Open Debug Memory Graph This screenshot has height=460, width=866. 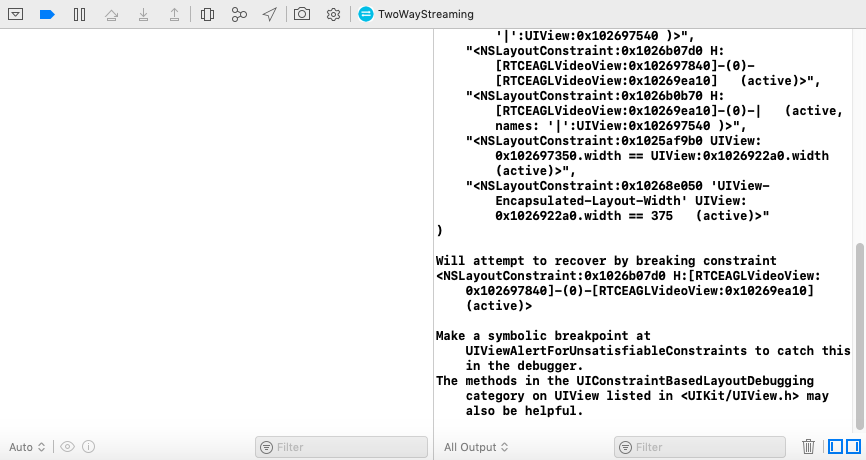pos(238,15)
